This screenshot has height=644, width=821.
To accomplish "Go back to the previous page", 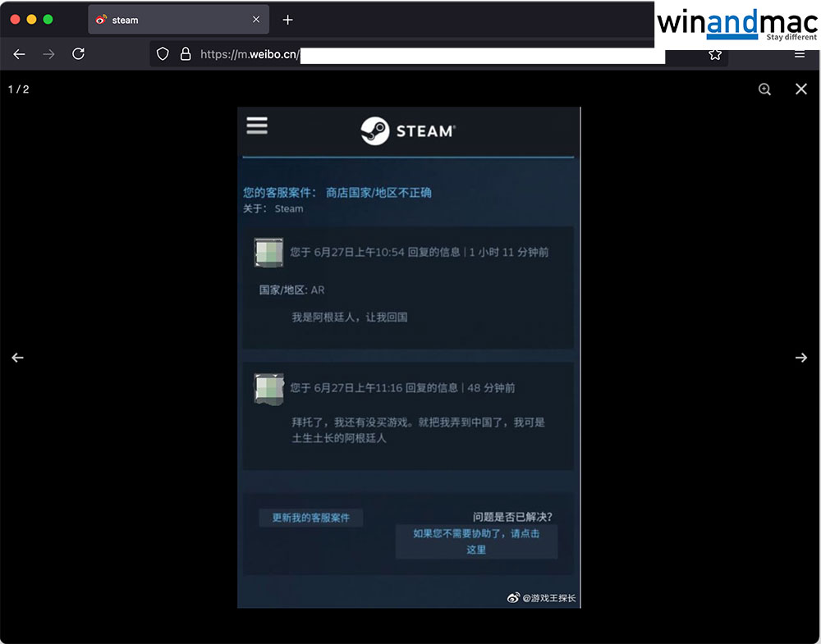I will [x=19, y=54].
